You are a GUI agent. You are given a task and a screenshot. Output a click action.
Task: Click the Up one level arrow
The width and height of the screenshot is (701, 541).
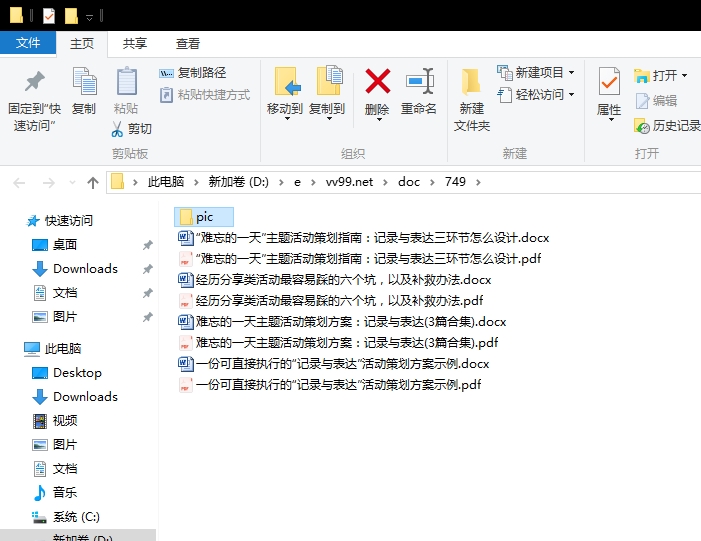click(x=93, y=182)
